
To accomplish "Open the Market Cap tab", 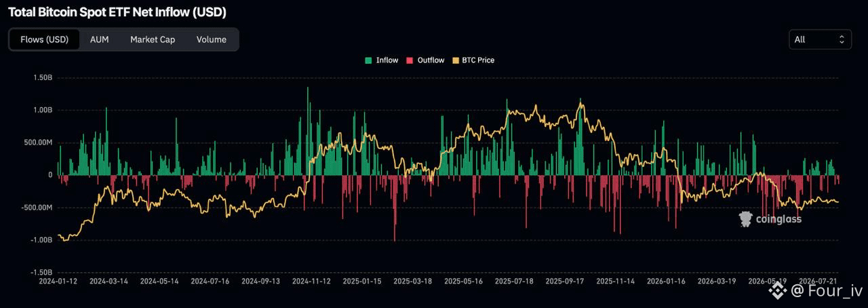I will click(x=153, y=39).
